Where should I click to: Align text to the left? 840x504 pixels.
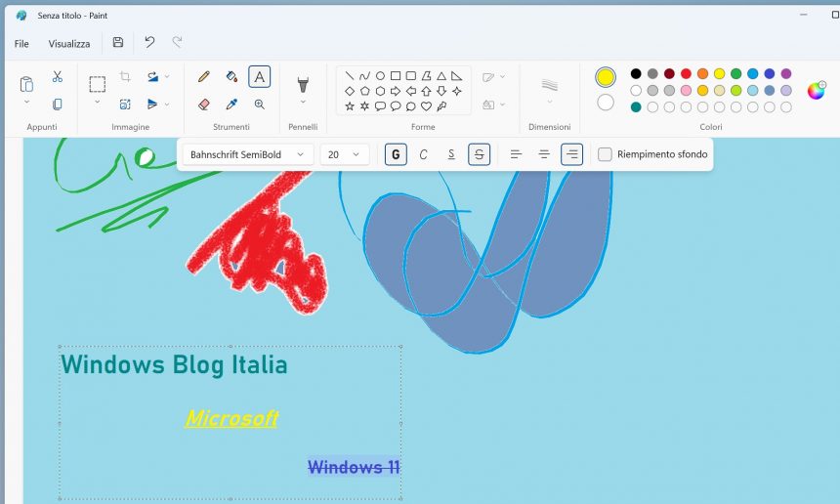point(516,154)
